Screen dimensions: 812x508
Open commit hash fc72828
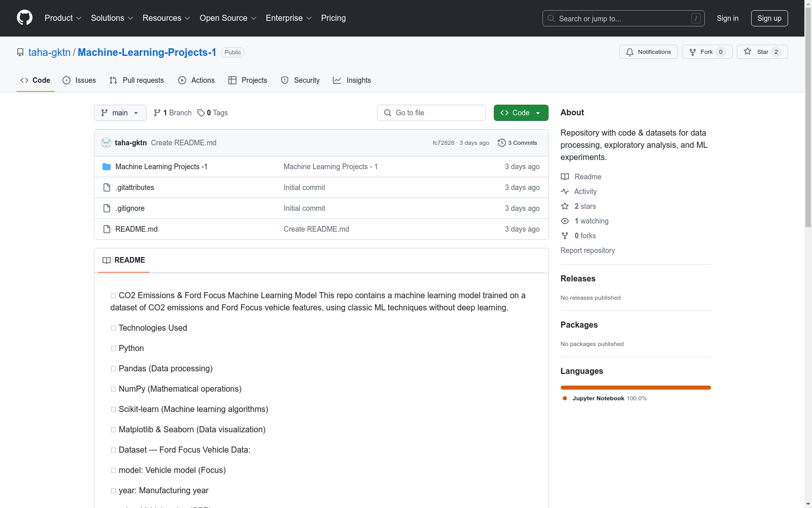tap(444, 143)
